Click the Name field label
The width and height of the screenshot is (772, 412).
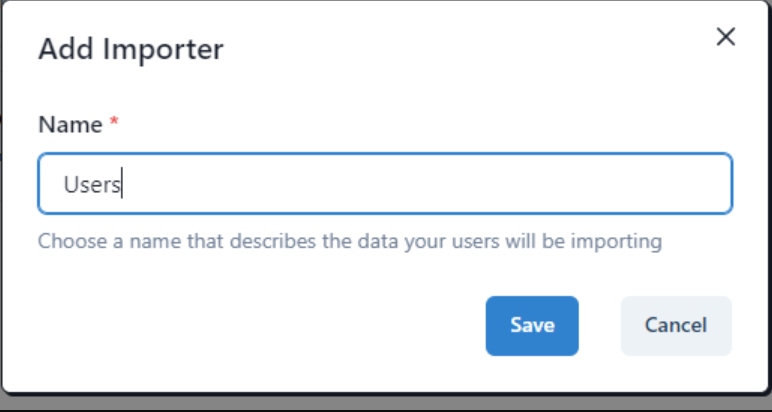[x=70, y=125]
